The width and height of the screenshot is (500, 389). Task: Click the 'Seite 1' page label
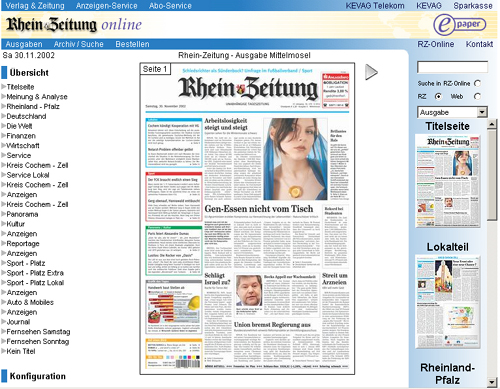(x=155, y=69)
